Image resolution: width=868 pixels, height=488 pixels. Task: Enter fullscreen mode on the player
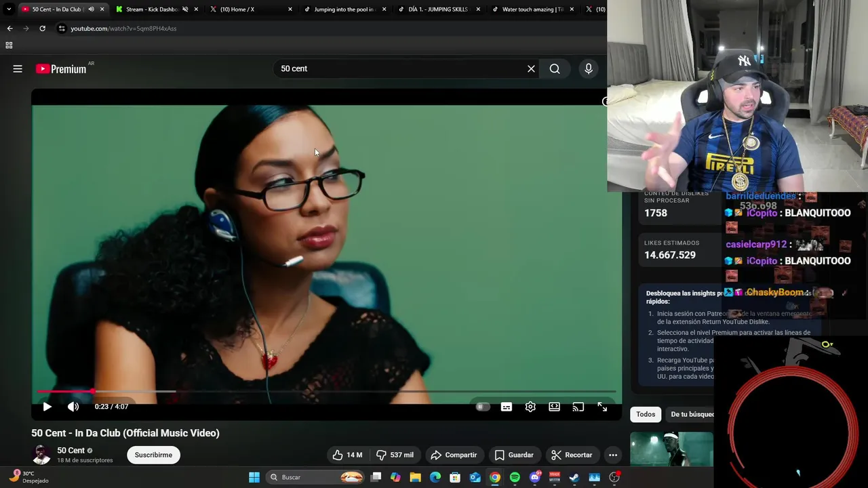(x=602, y=407)
